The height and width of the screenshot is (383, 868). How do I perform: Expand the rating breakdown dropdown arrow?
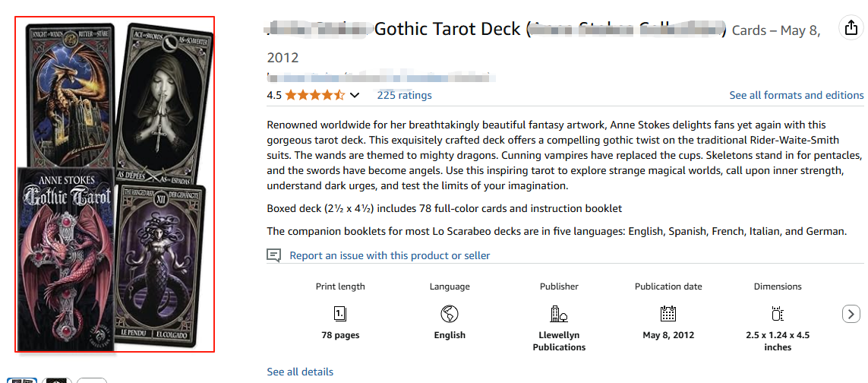[355, 95]
